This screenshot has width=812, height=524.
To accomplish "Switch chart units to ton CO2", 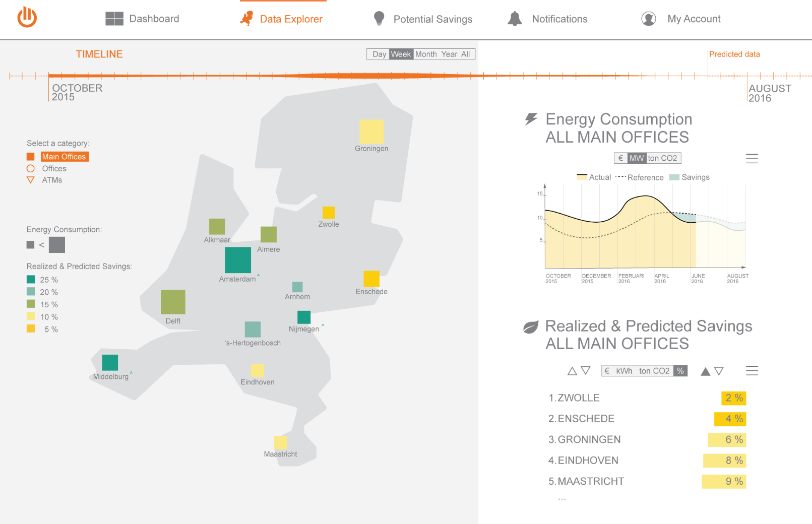I will coord(662,158).
